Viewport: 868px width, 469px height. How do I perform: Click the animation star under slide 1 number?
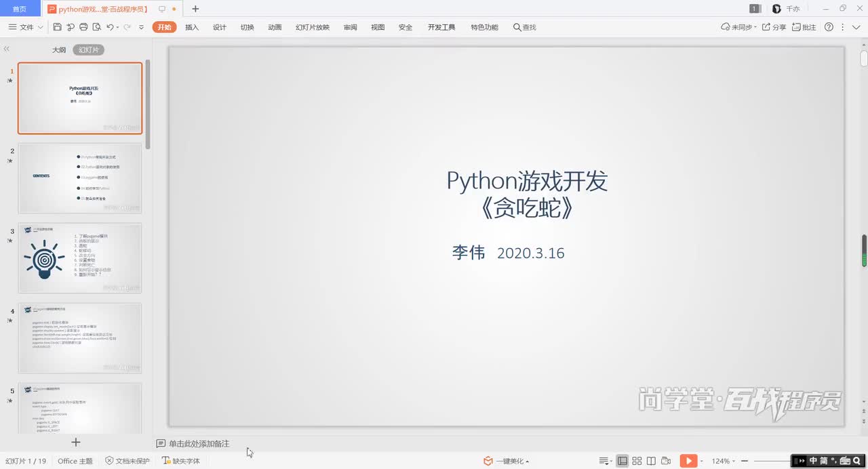coord(9,81)
